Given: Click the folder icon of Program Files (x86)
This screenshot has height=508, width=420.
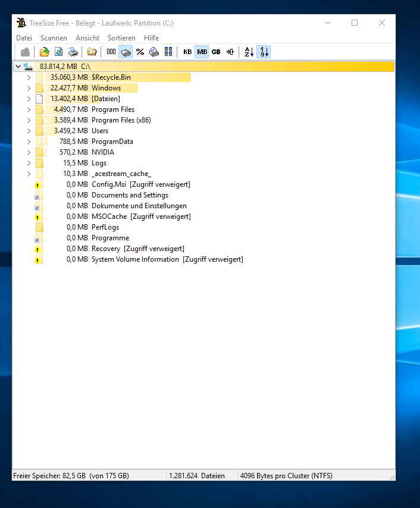Looking at the screenshot, I should 39,120.
